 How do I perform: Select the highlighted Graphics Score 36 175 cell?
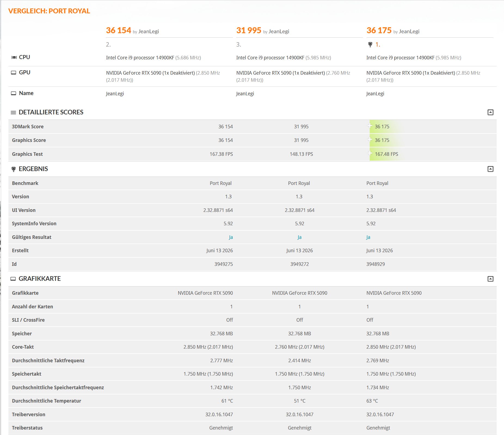tap(382, 140)
